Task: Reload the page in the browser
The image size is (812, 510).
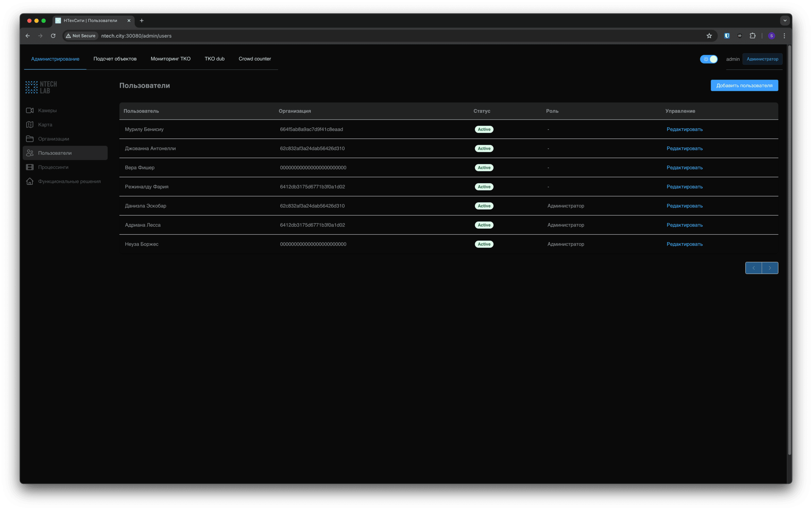Action: [x=53, y=36]
